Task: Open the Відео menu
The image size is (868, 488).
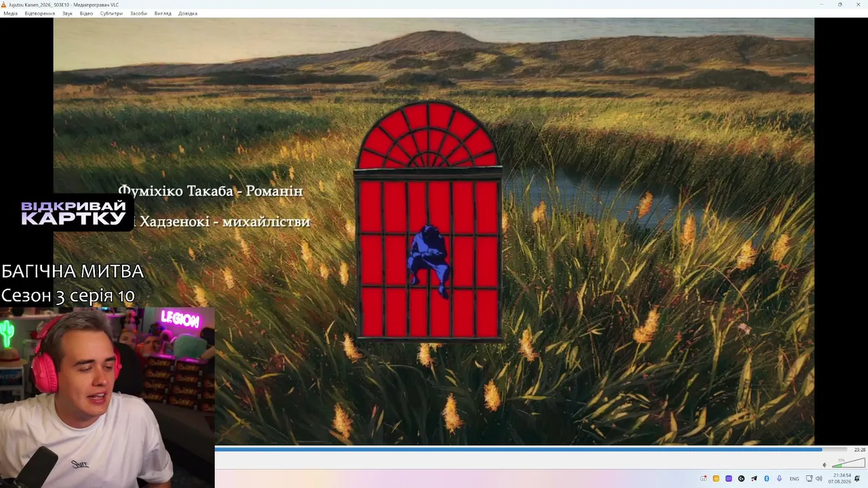Action: pyautogui.click(x=86, y=14)
